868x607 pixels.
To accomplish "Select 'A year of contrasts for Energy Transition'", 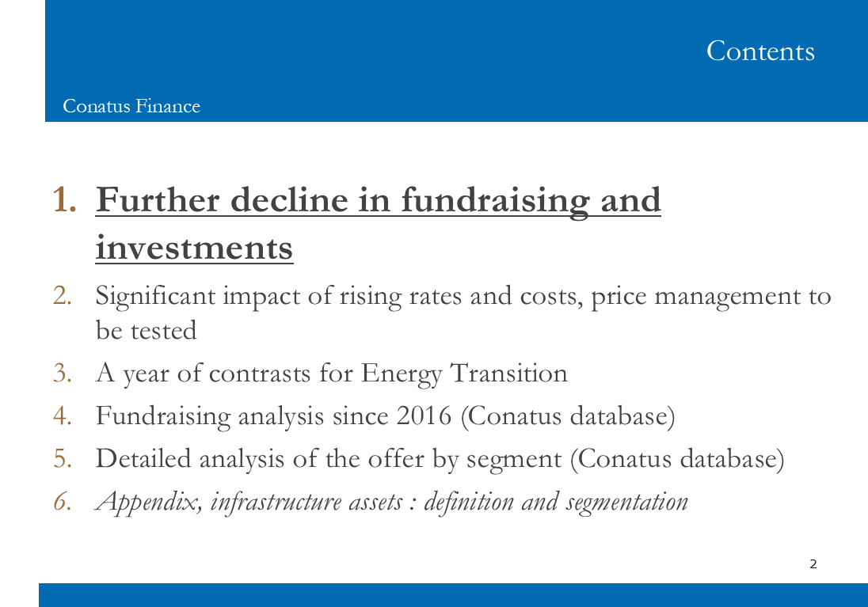I will pos(331,374).
